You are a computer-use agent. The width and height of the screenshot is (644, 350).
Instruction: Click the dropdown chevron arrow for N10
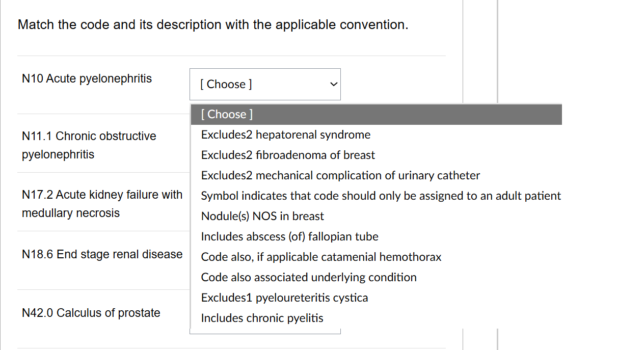pos(333,84)
